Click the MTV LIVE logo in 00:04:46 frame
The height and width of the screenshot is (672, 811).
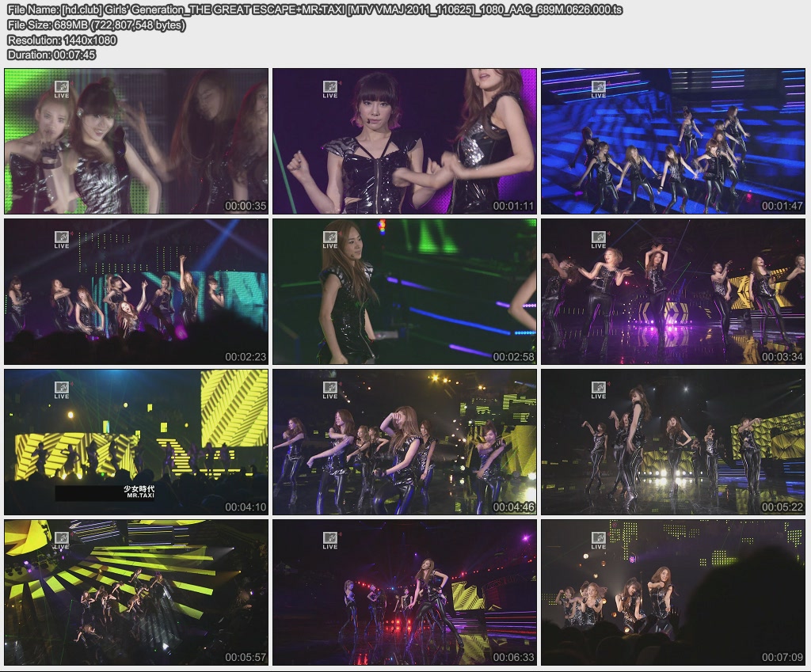pos(330,390)
